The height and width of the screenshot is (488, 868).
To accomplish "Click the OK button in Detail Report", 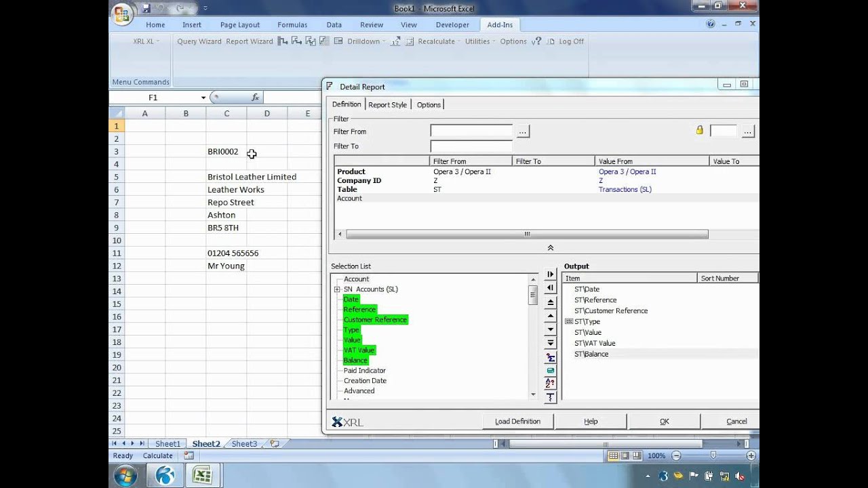I will pyautogui.click(x=665, y=421).
